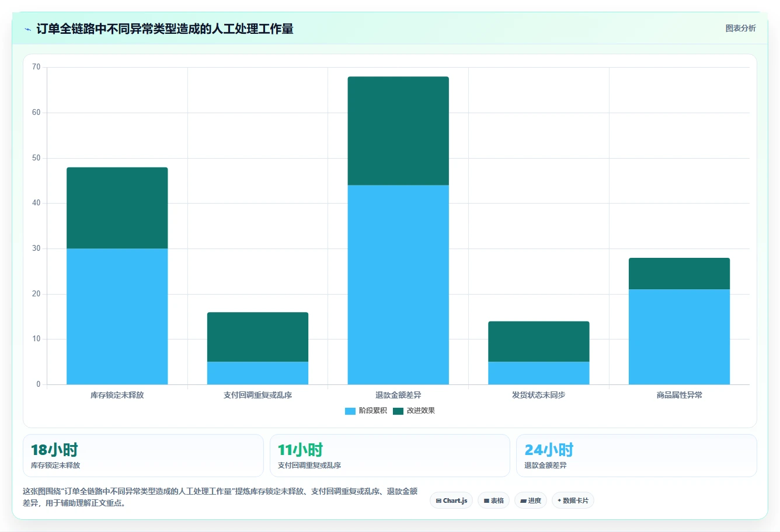Click the green bar segment for 退款金额差异

(x=398, y=131)
